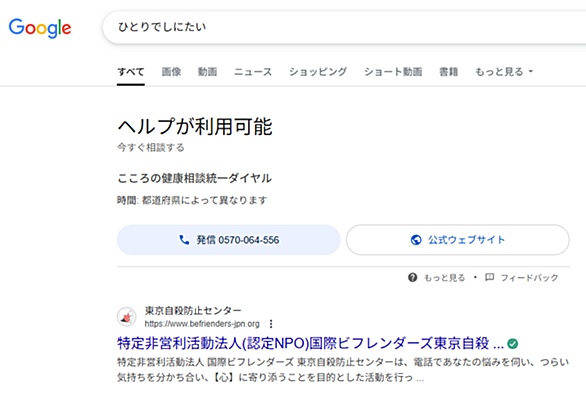Screen dimensions: 586x401
Task: Click the question mark help icon
Action: (x=413, y=278)
